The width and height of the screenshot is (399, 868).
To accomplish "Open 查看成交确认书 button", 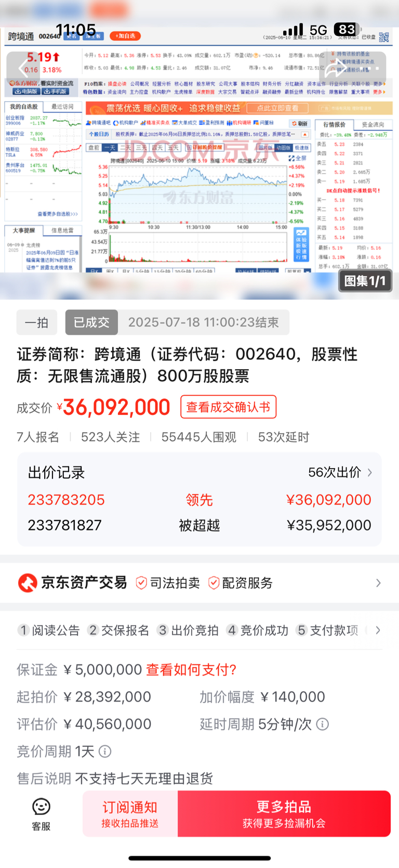I will pos(228,407).
